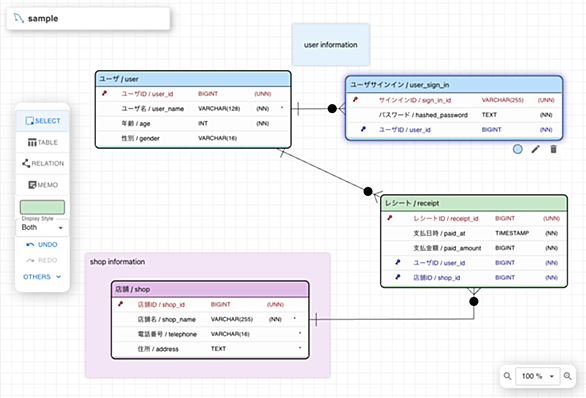This screenshot has height=398, width=586.
Task: Pick the MEMO tool
Action: (43, 185)
